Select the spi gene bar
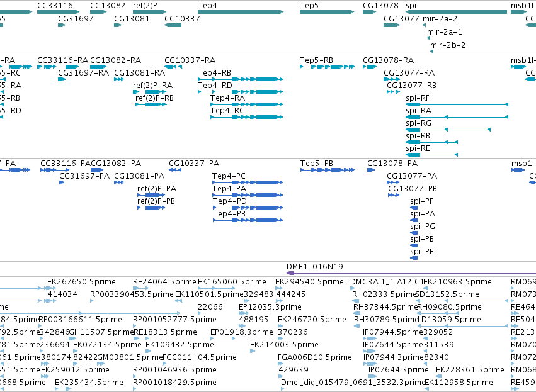The height and width of the screenshot is (392, 536). click(457, 12)
